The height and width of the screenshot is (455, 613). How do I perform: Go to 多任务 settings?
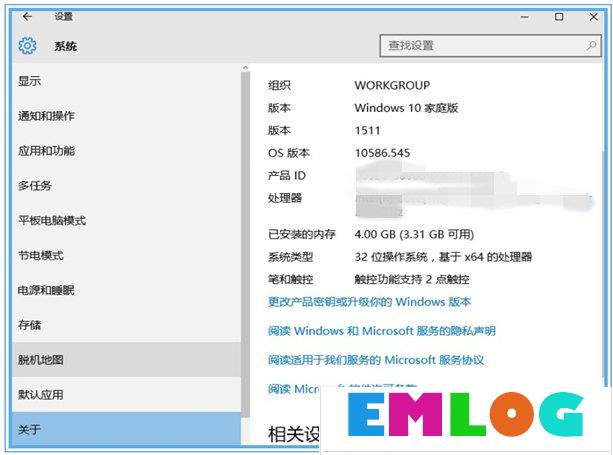126,186
